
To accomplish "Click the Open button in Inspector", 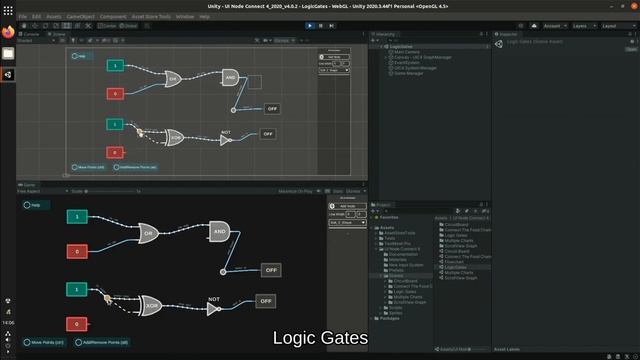I will (x=631, y=49).
